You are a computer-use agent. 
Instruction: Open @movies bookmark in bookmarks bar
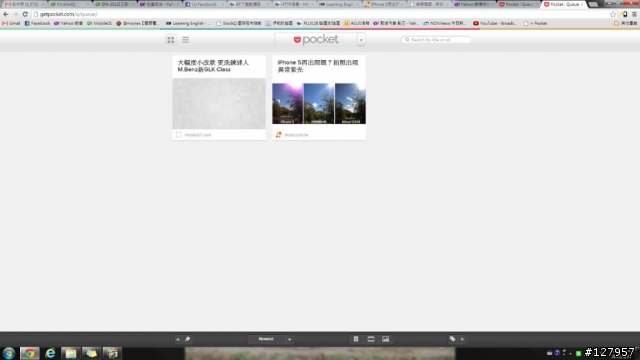tap(138, 23)
